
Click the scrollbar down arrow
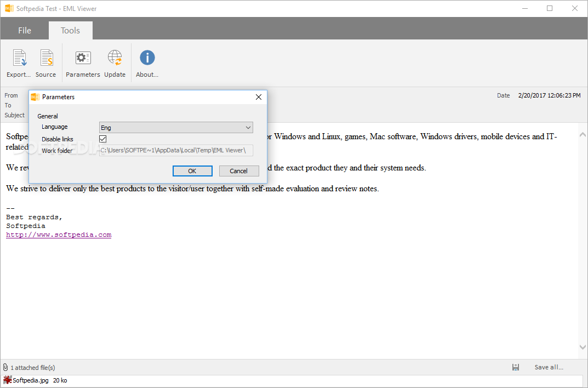pos(583,347)
